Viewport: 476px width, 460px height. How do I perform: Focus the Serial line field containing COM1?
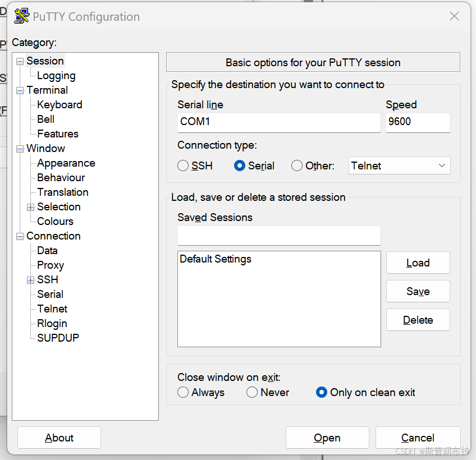pyautogui.click(x=279, y=123)
